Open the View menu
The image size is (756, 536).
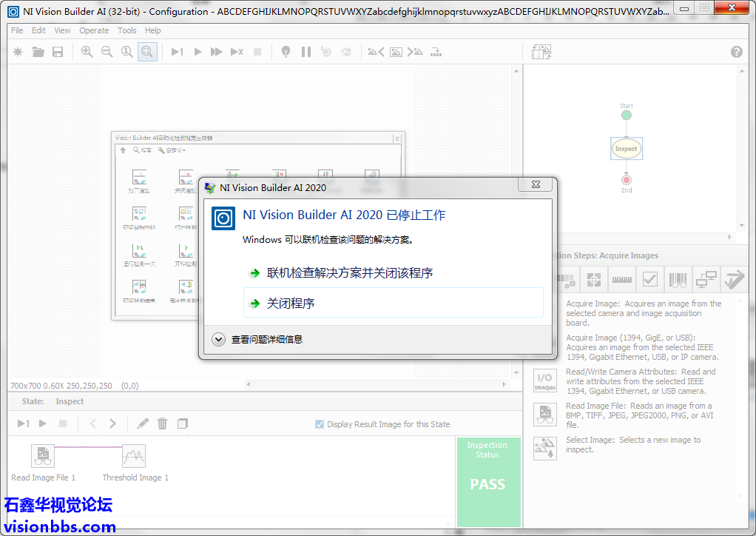pyautogui.click(x=62, y=30)
